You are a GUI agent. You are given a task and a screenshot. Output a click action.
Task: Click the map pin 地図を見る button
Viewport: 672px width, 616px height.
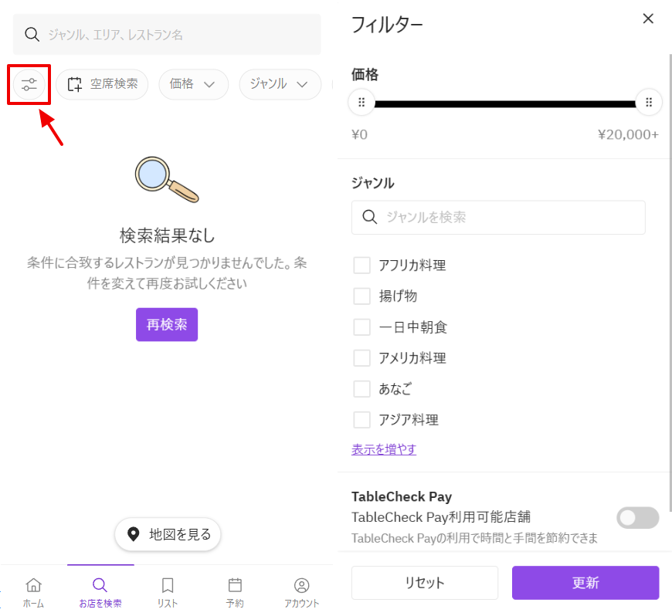168,534
